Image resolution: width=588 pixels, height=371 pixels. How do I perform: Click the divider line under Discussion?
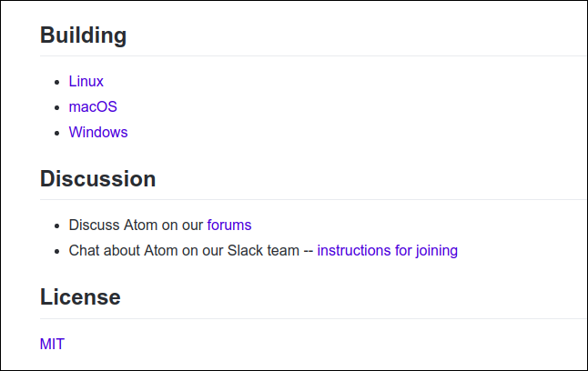[313, 200]
